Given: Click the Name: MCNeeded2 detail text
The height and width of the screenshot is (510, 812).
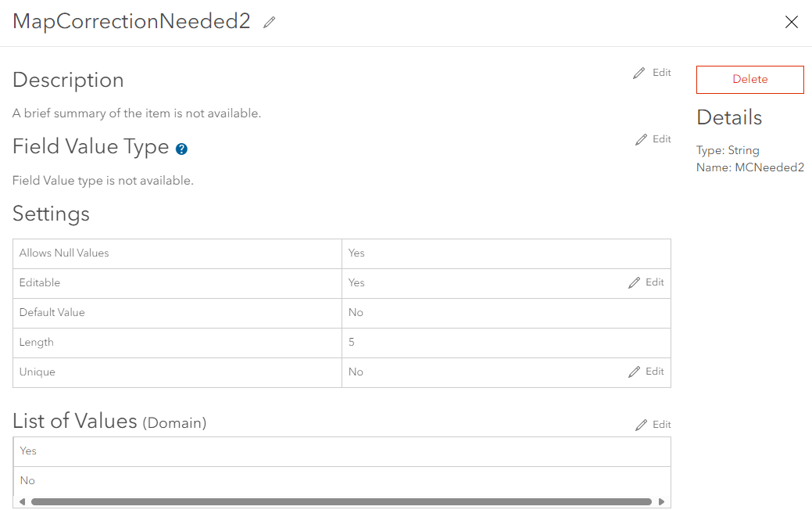Looking at the screenshot, I should coord(749,167).
